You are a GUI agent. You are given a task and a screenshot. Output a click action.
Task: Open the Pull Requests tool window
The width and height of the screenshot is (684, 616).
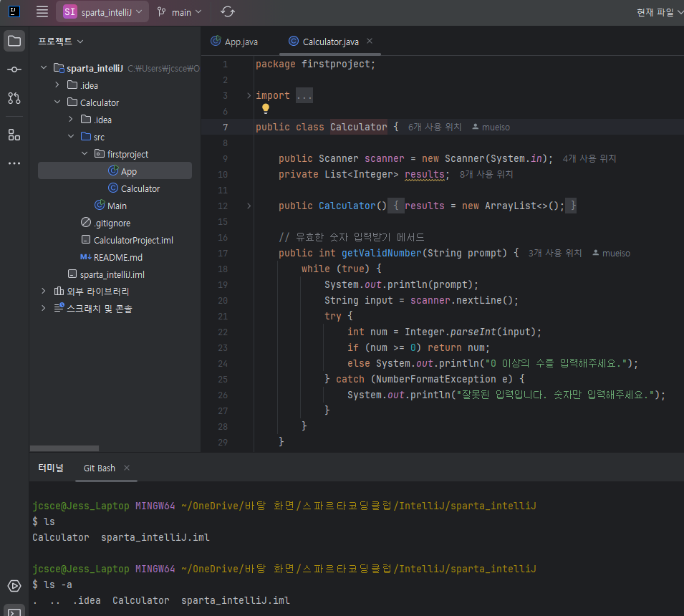14,98
